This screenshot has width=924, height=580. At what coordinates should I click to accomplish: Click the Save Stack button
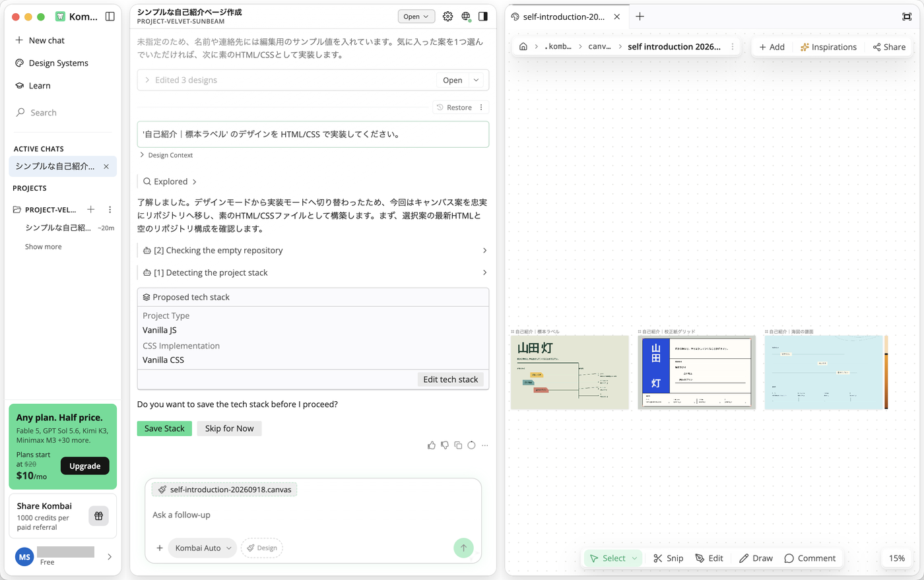click(x=164, y=428)
